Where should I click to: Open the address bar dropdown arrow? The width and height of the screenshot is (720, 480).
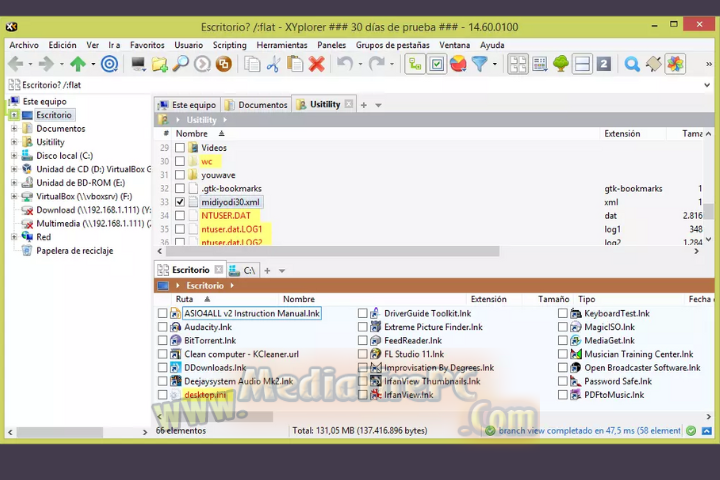pos(707,85)
